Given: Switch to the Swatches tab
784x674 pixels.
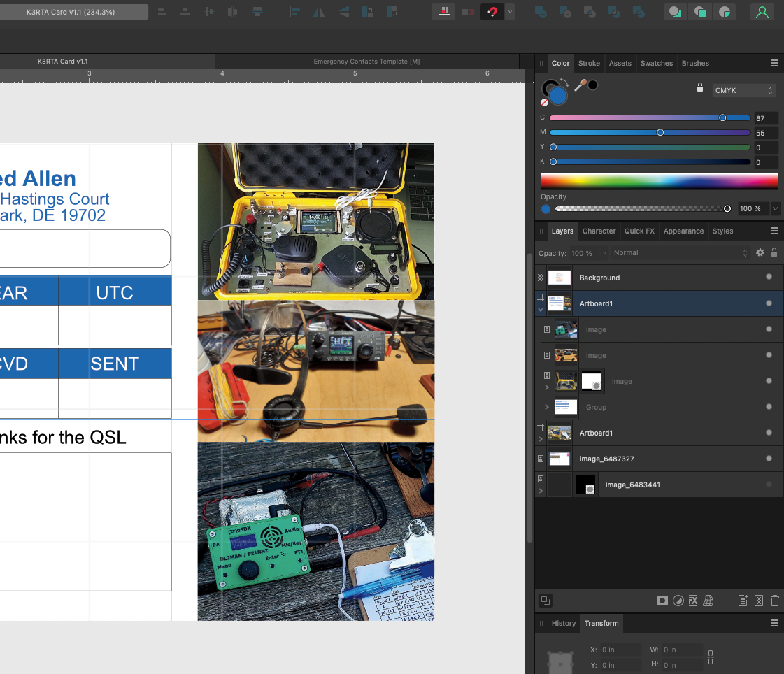Looking at the screenshot, I should point(656,63).
